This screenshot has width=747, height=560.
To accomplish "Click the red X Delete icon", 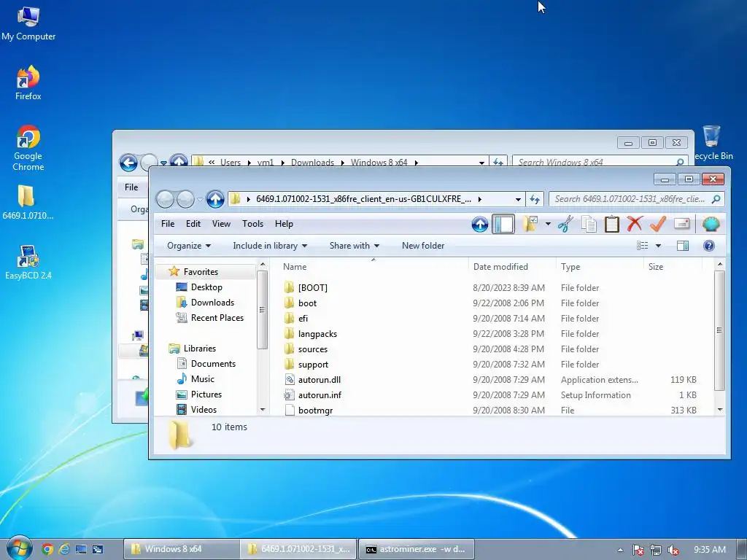I will point(635,224).
